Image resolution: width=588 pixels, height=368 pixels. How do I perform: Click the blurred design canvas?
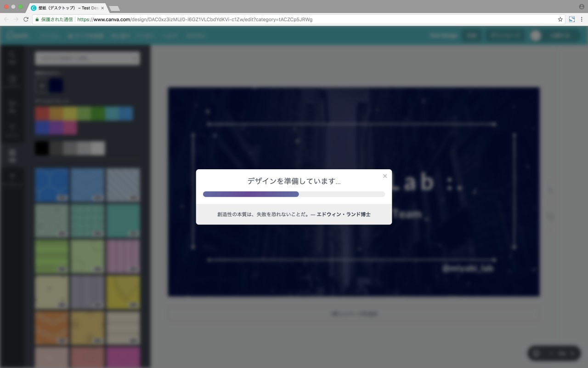pos(354,191)
